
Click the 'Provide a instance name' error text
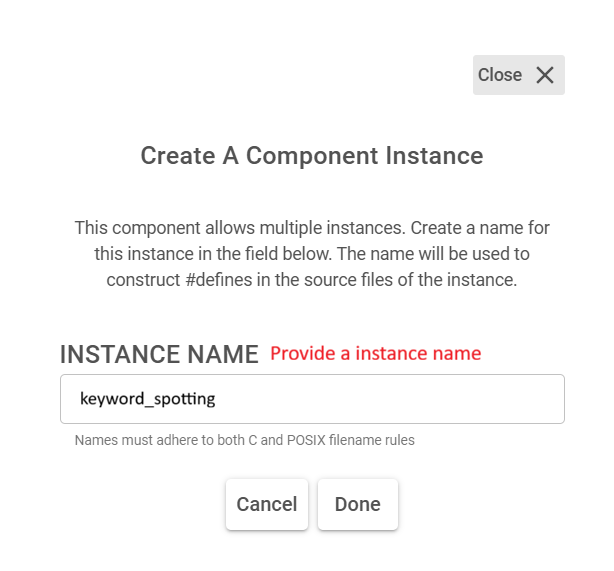tap(376, 353)
